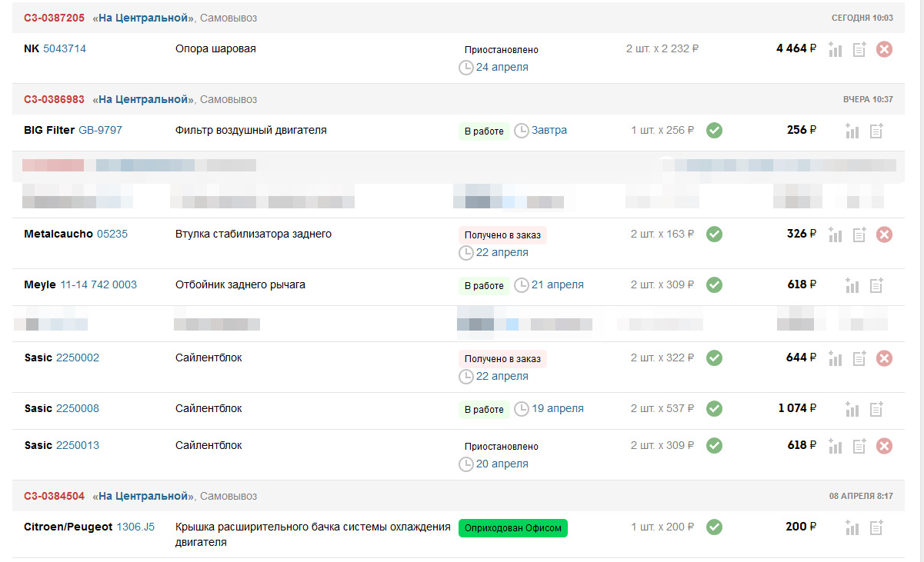
Task: Toggle green checkmark for Sasic 2250002
Action: coord(715,357)
